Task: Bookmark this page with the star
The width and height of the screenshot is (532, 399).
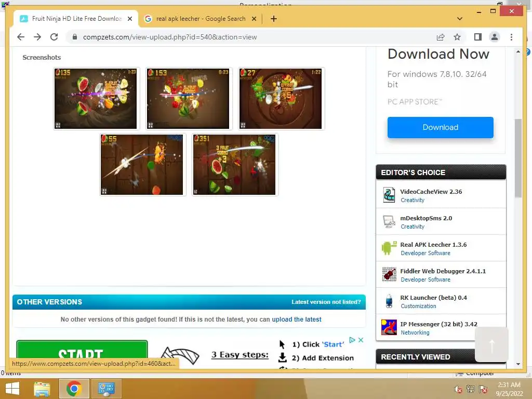Action: 457,37
